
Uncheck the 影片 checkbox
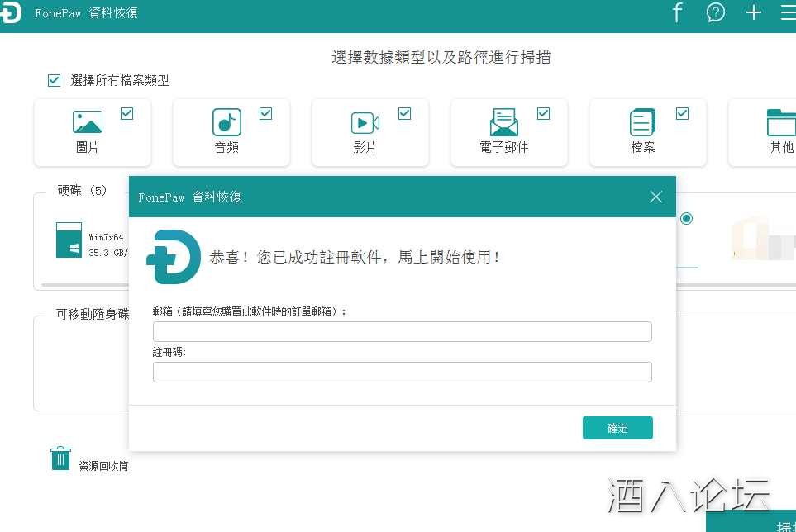click(404, 114)
